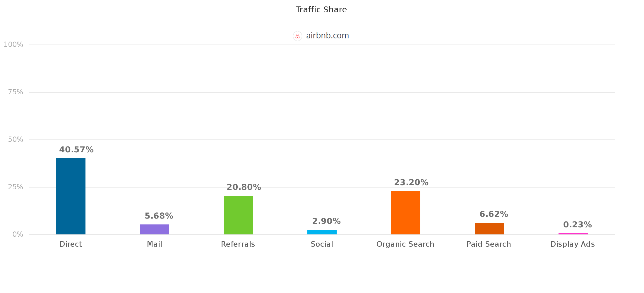
Task: Select the light blue Social bar
Action: pyautogui.click(x=322, y=232)
